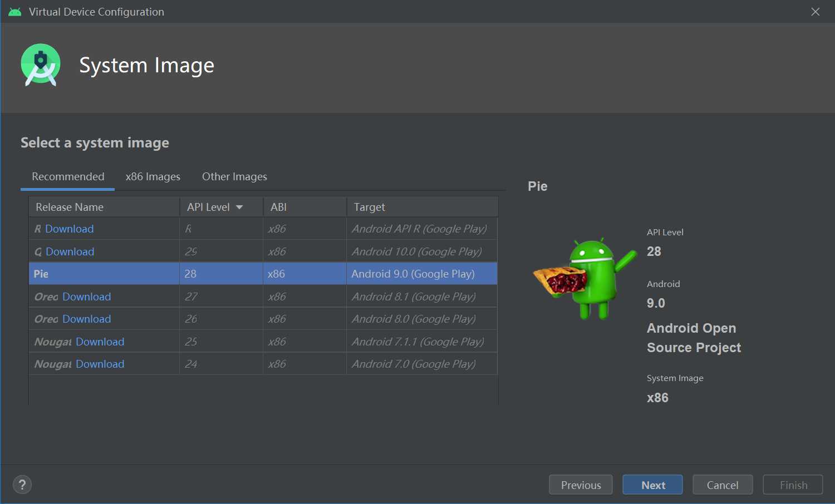Download the Nougat API 25 image

tap(100, 342)
